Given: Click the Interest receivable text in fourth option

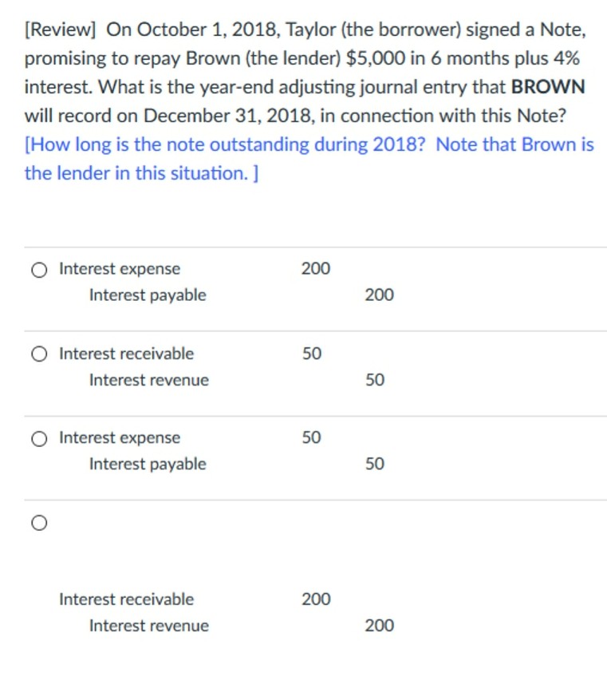Looking at the screenshot, I should click(x=125, y=599).
